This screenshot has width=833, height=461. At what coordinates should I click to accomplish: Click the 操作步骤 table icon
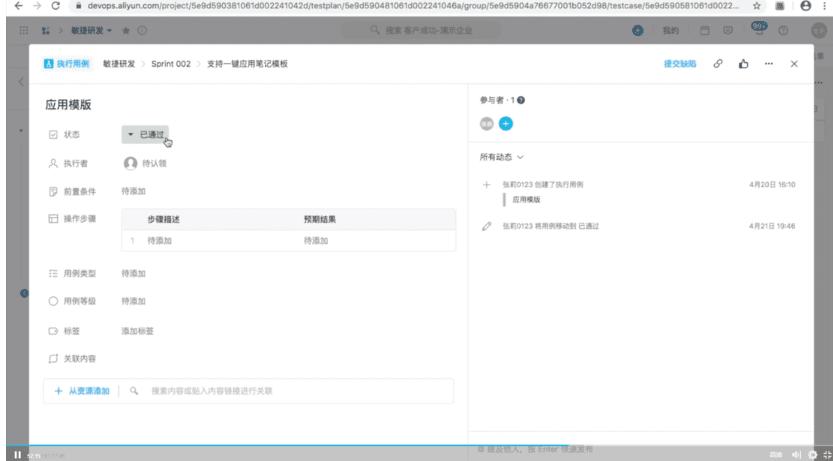click(x=53, y=218)
